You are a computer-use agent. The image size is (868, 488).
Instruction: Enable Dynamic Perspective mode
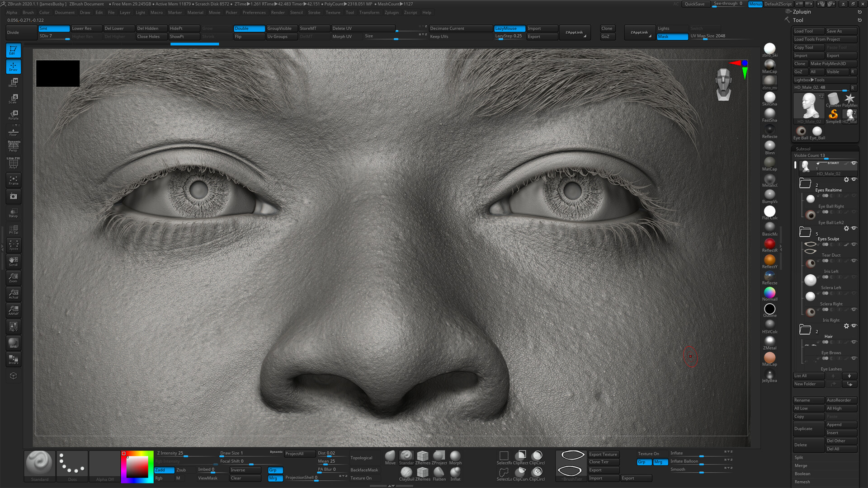click(x=13, y=145)
